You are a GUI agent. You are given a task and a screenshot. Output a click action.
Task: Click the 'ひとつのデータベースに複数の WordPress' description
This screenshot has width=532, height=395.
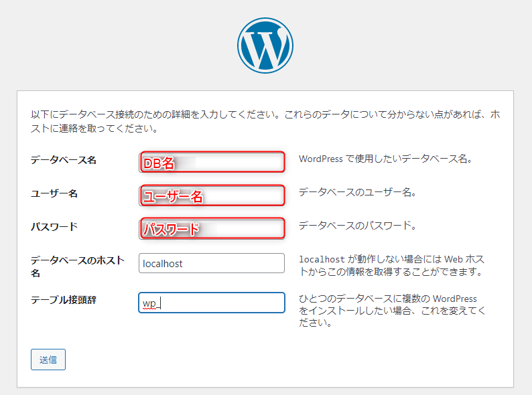click(x=388, y=298)
